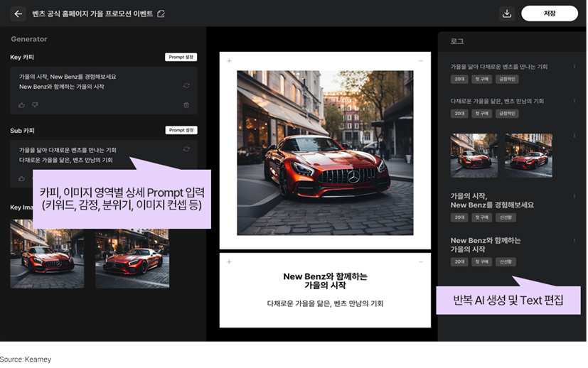Delete the Key 카피 with the trash icon
This screenshot has width=588, height=368.
(186, 105)
